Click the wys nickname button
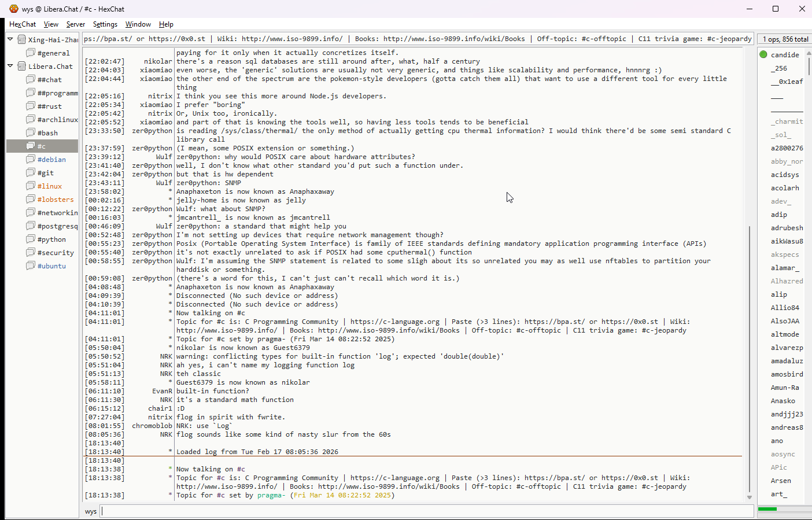The width and height of the screenshot is (812, 520). [x=91, y=511]
